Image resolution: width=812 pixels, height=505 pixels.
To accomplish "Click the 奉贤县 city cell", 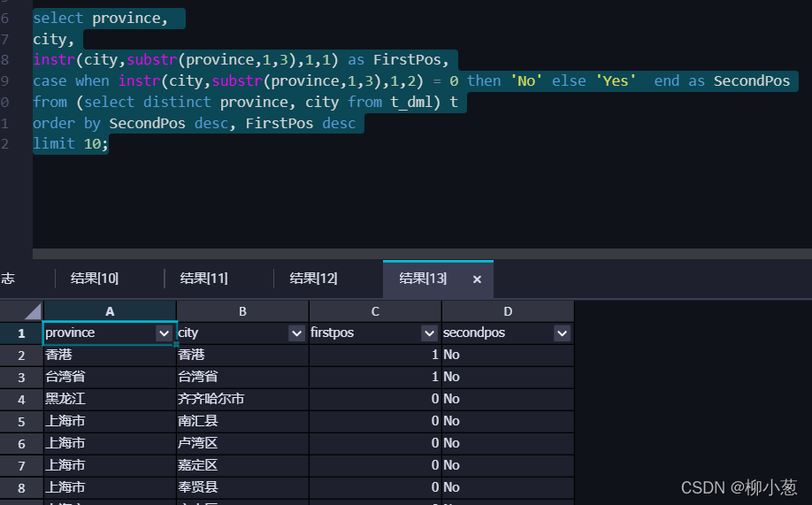I will tap(242, 488).
